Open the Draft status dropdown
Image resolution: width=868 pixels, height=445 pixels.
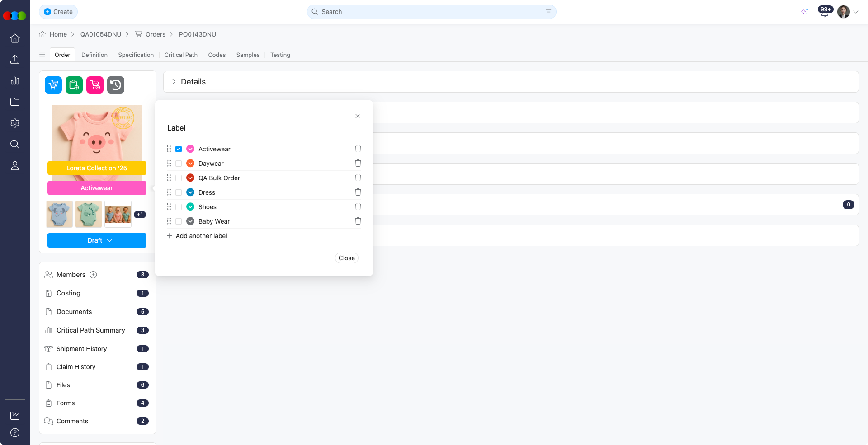97,240
